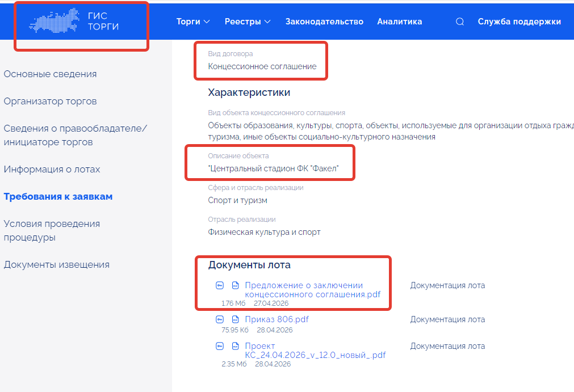Click 2.35 Мб file size text
Image resolution: width=574 pixels, height=392 pixels.
click(x=234, y=364)
